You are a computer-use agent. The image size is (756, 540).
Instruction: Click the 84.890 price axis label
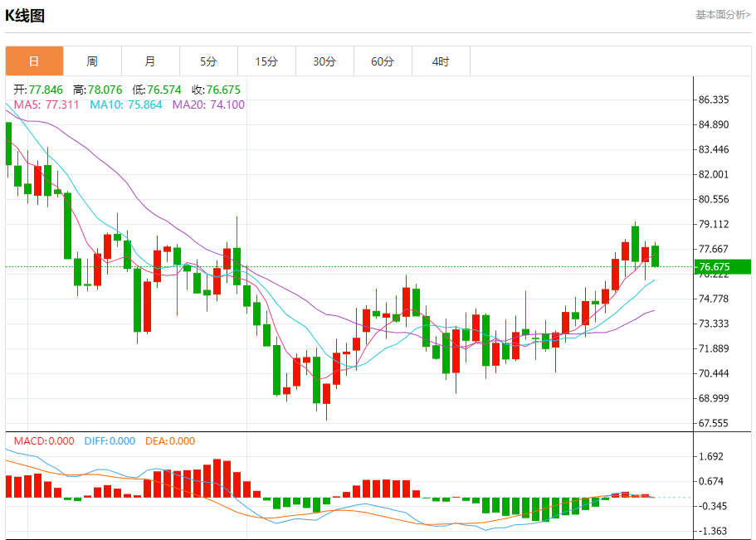[x=714, y=125]
